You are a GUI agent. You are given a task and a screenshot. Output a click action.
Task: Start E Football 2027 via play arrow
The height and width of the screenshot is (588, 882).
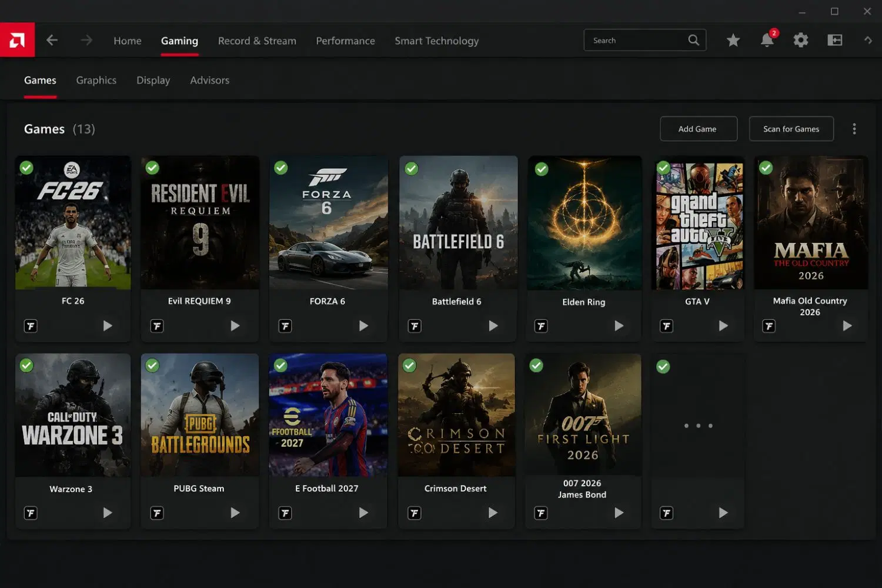364,513
